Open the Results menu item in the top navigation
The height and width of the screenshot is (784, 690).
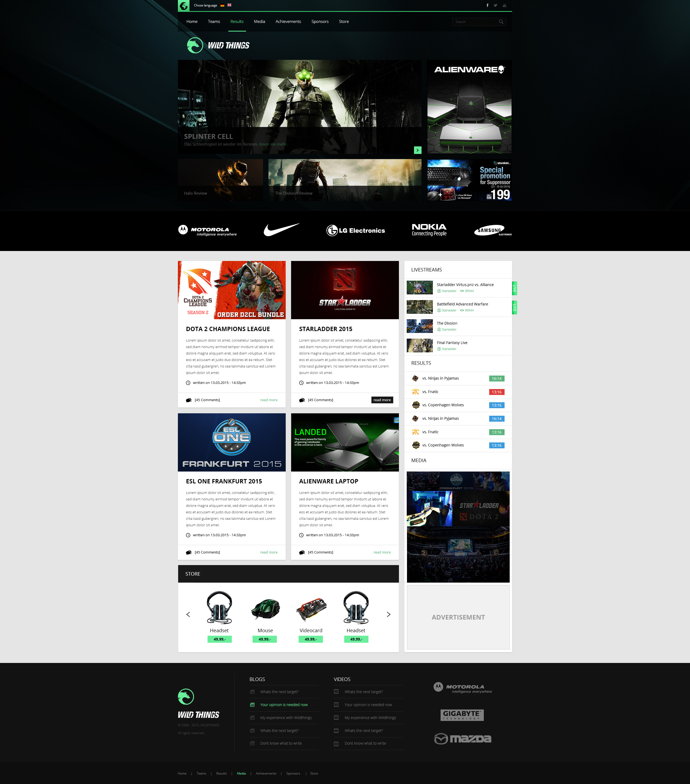click(237, 22)
